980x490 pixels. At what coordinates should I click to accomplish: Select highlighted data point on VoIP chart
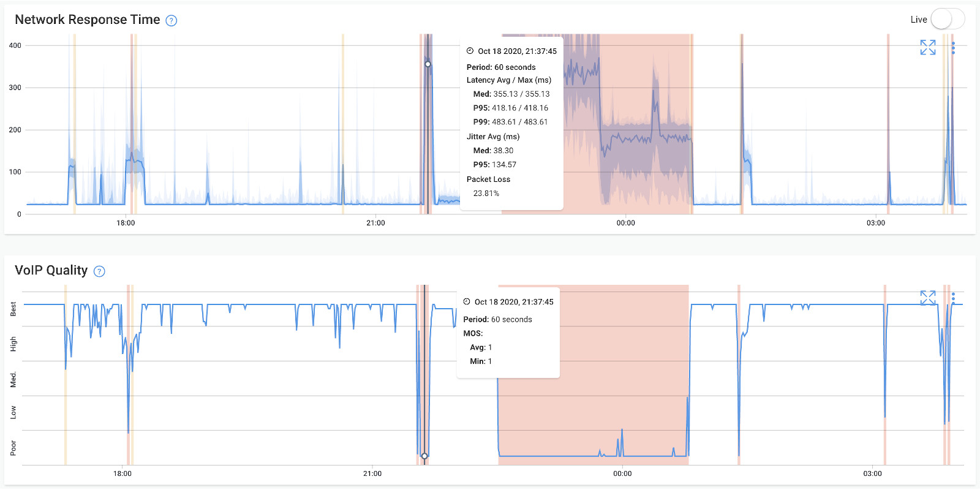tap(424, 456)
